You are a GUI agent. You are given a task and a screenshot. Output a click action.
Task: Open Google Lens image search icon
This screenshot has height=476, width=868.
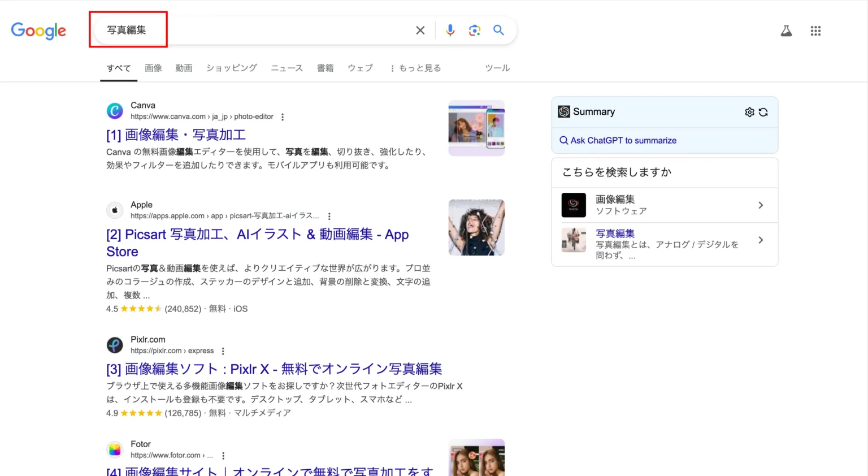(x=474, y=31)
